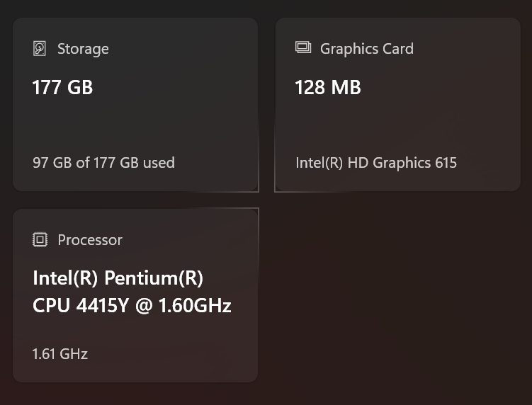Click the Graphics Card monitor icon

coord(303,48)
